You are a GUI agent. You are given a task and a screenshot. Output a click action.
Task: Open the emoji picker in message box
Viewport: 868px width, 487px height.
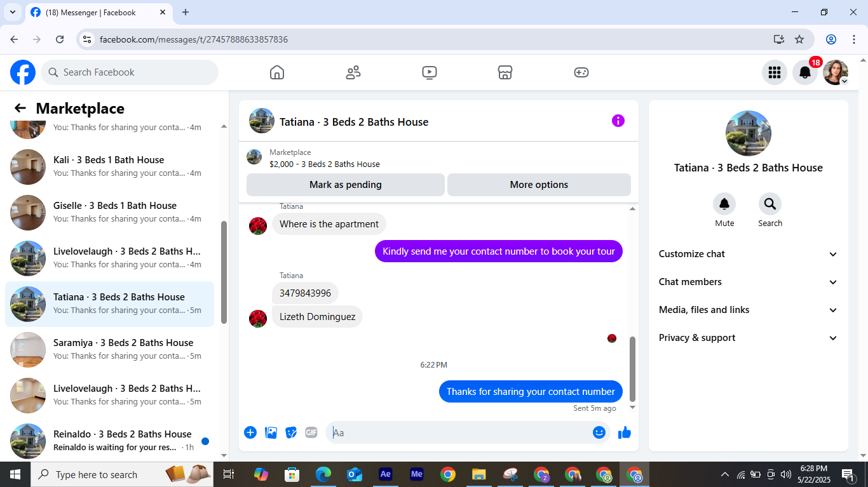coord(599,432)
